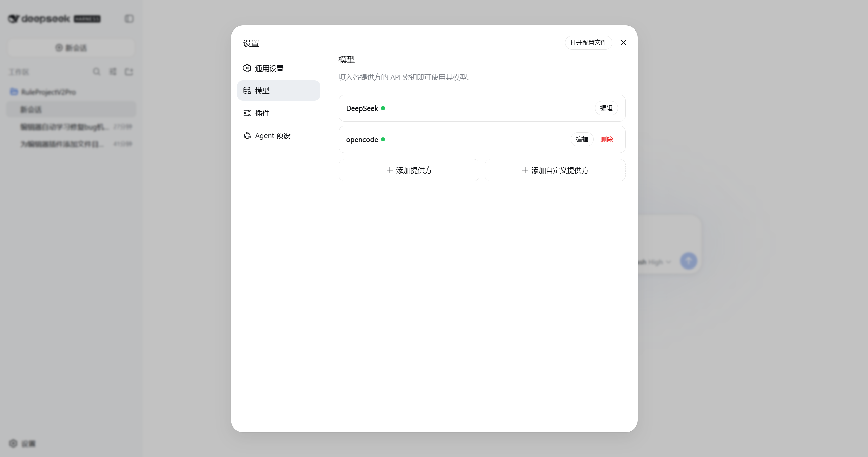The image size is (868, 457).
Task: Open the 通用设置 settings section
Action: click(278, 68)
